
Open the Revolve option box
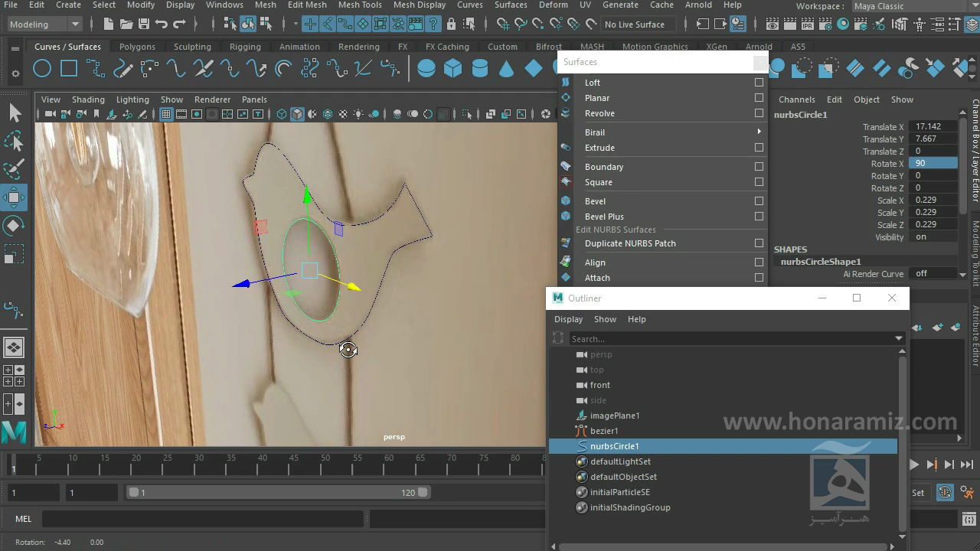(759, 112)
